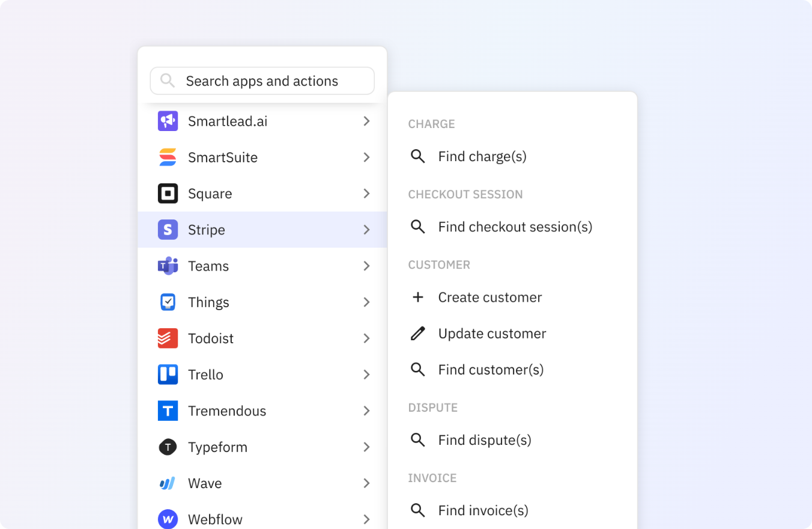Open the SmartSuite label in app list
812x529 pixels.
223,157
